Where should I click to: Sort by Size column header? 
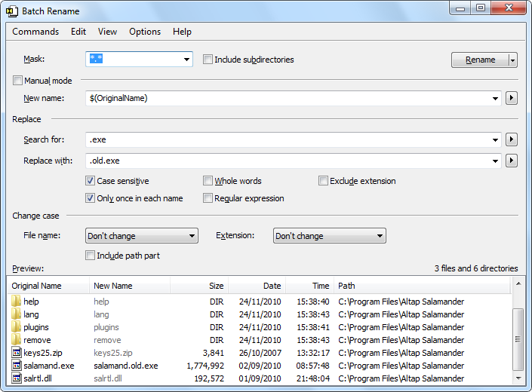(x=199, y=286)
